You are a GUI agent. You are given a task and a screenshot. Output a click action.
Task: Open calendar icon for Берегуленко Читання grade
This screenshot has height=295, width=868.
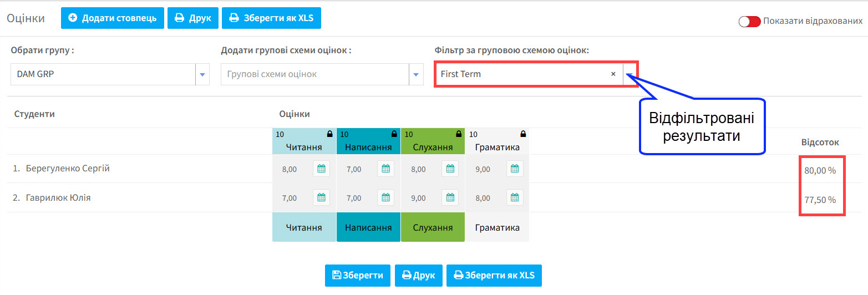coord(321,169)
